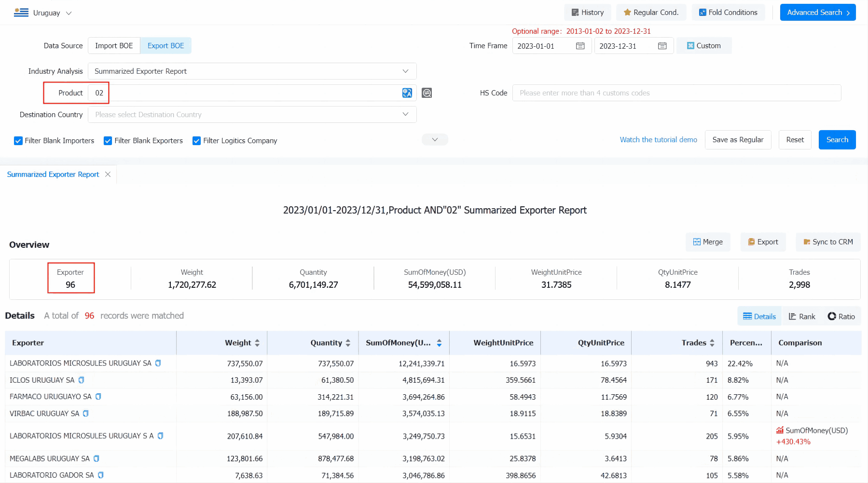Click exporter name LABORATORIO GADOR SA
Viewport: 868px width, 483px height.
[52, 475]
